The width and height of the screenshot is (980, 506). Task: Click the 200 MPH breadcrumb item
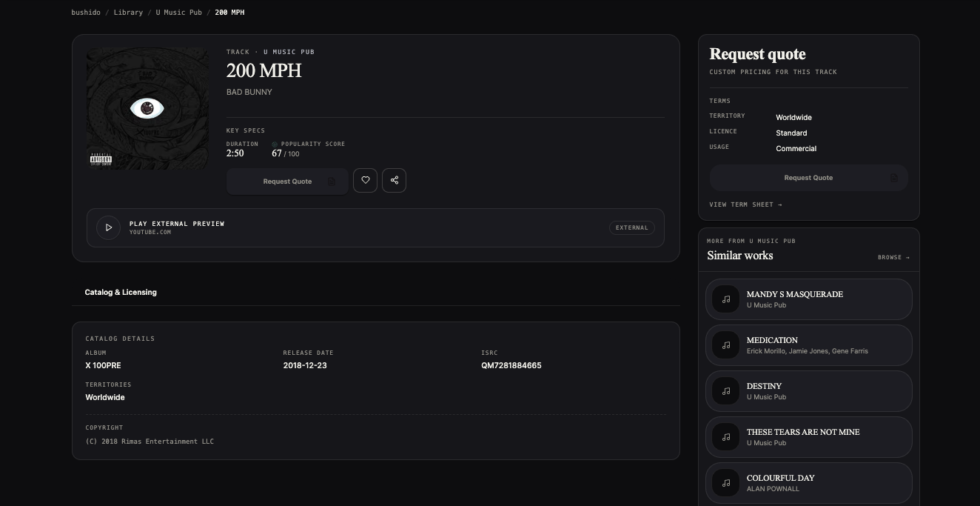click(229, 13)
